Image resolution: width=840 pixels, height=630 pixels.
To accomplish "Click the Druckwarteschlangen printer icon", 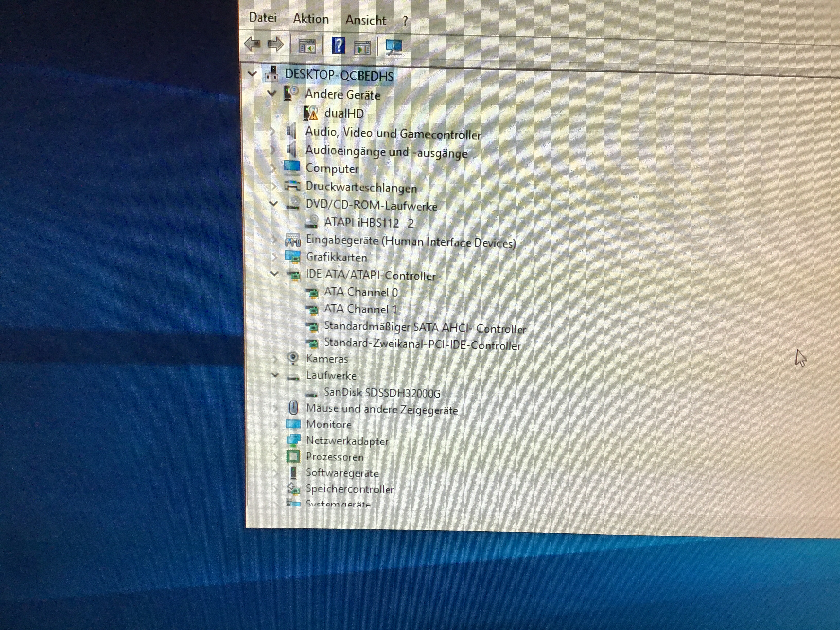I will coord(292,186).
